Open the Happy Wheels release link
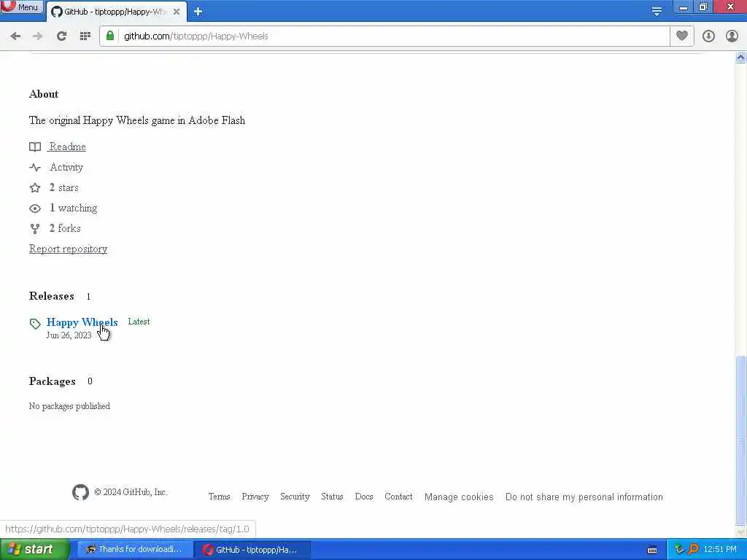Screen dimensions: 747x560 (82, 322)
